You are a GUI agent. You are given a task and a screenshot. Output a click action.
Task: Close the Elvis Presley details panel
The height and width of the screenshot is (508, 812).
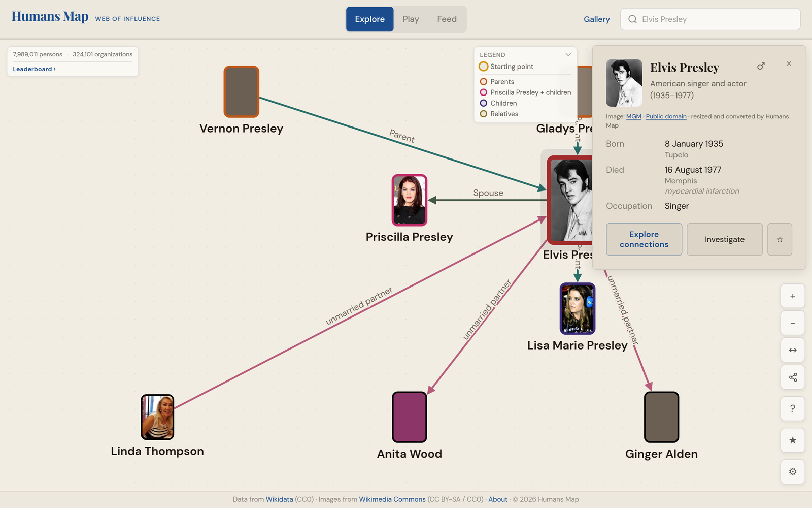coord(789,63)
